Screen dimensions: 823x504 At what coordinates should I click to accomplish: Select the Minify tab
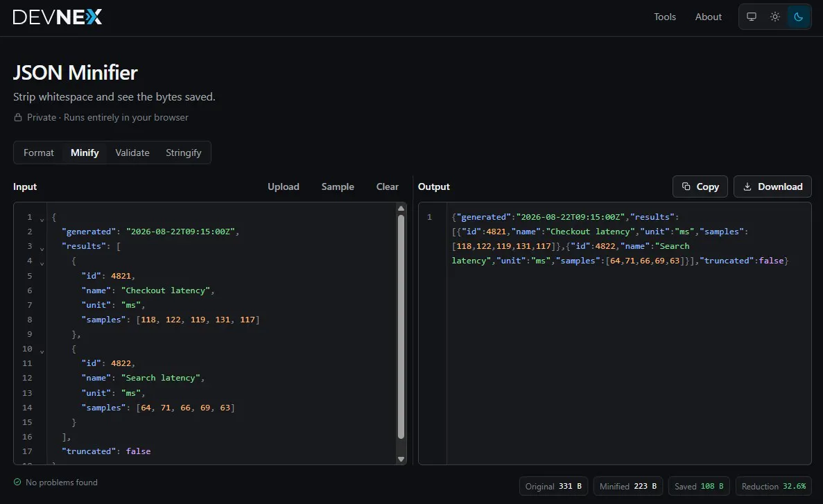coord(85,153)
